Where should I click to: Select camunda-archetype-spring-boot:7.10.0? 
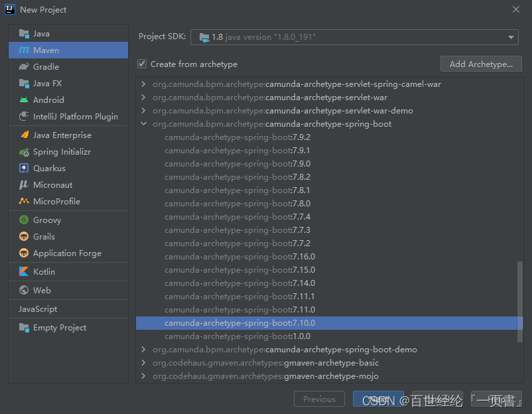click(329, 322)
